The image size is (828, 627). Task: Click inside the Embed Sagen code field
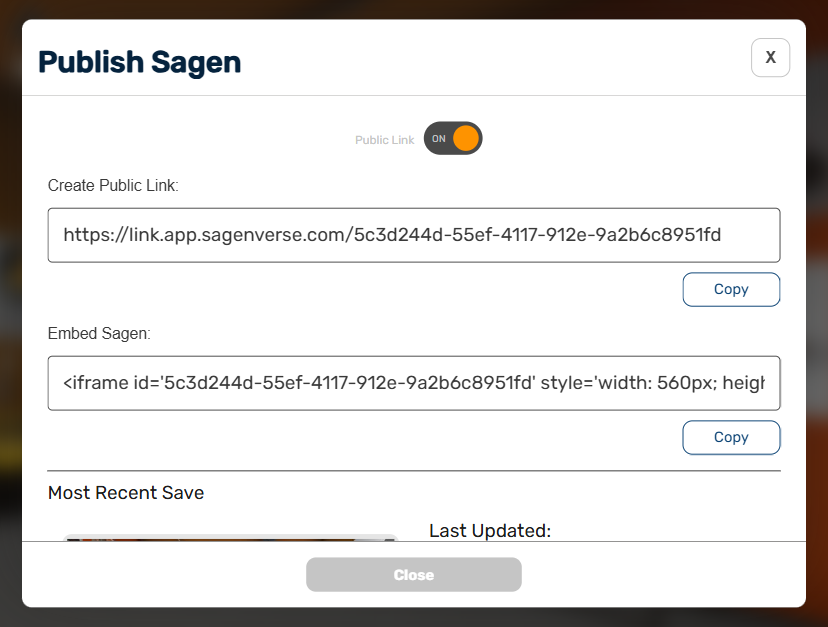[x=413, y=383]
